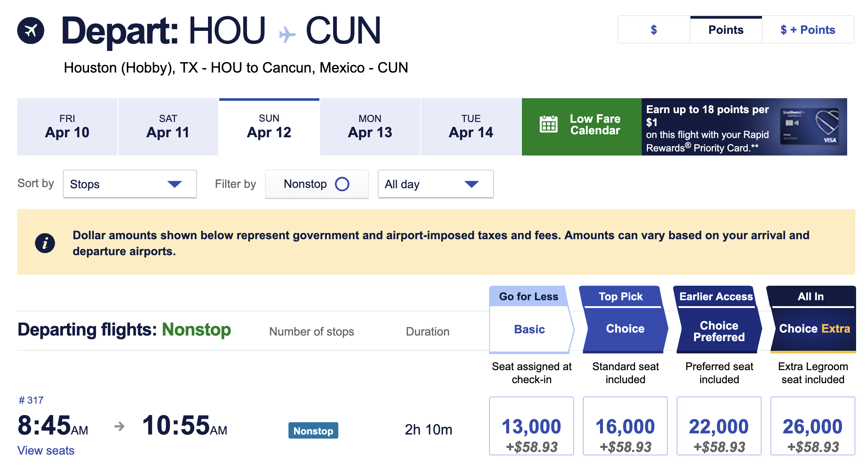Select the 13,000 points Basic fare
868x465 pixels.
(531, 426)
